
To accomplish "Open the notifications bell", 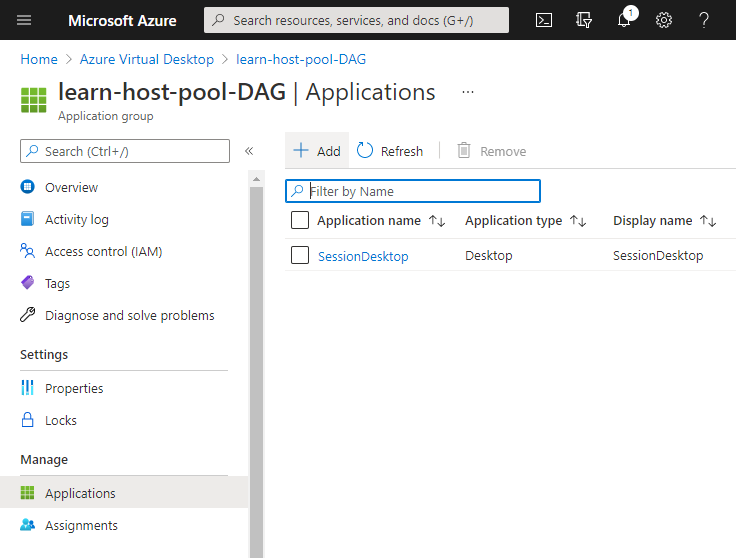I will point(625,19).
